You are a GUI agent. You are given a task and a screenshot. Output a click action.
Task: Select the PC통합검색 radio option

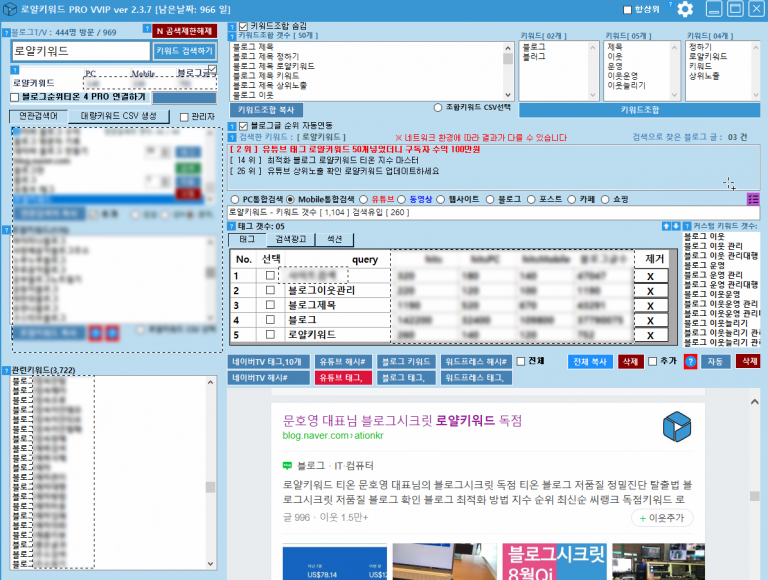pyautogui.click(x=234, y=199)
